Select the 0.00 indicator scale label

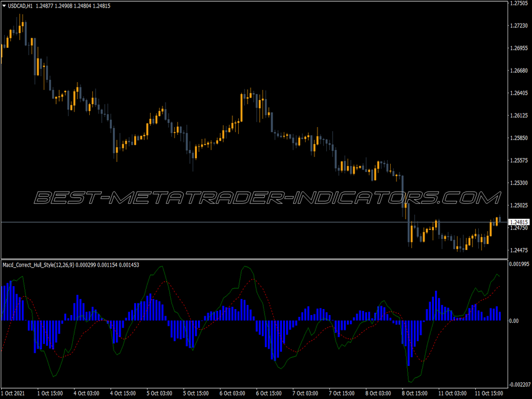(514, 320)
